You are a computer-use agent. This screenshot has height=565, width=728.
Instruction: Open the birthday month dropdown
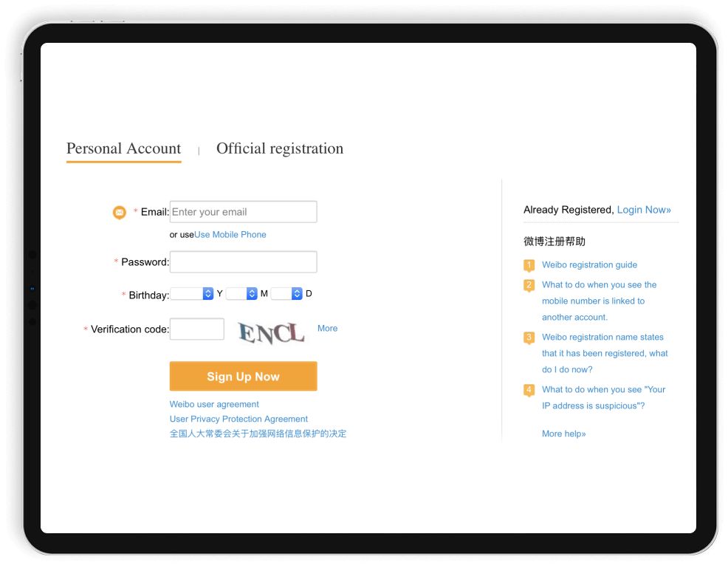tap(241, 294)
